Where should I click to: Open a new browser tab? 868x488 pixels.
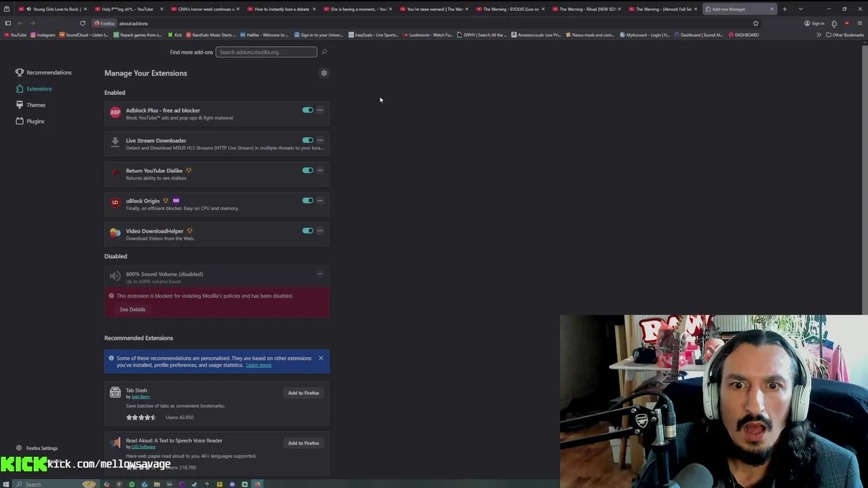click(x=785, y=9)
